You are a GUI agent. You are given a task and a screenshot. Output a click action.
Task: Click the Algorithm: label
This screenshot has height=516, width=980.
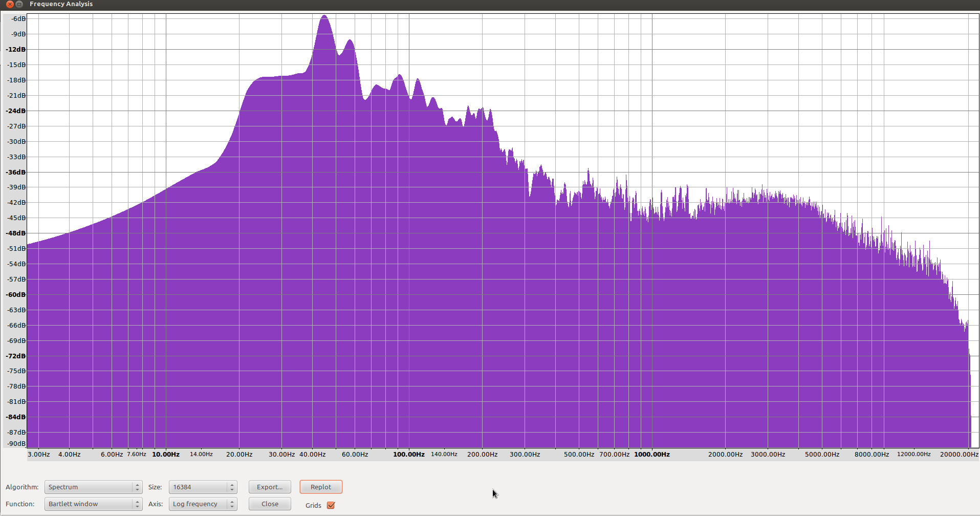point(22,487)
